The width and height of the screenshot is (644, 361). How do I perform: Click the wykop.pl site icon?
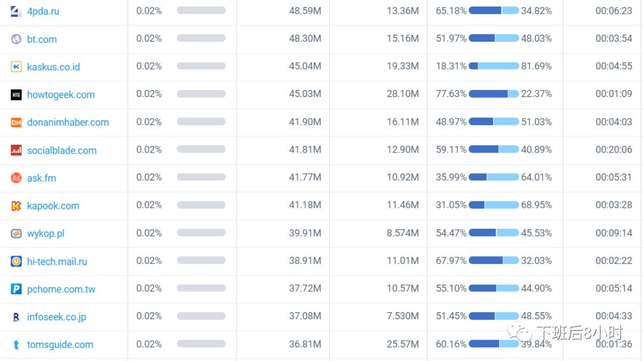tap(16, 234)
